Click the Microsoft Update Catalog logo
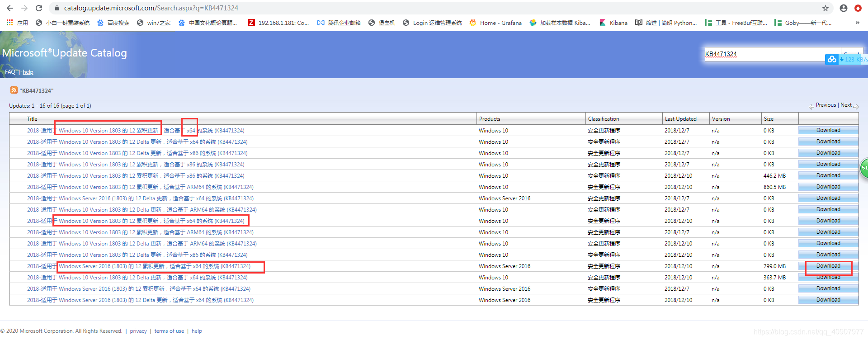 (65, 53)
